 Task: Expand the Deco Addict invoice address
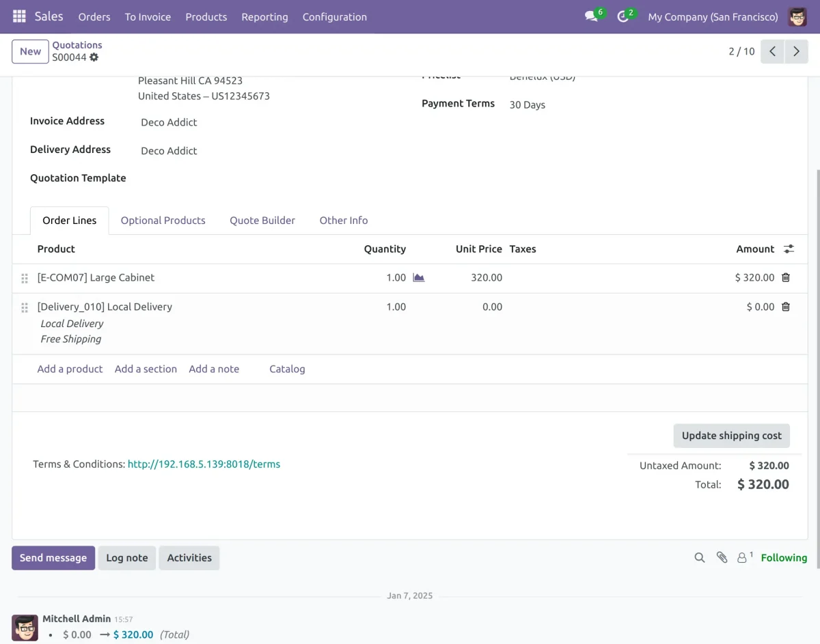(x=169, y=122)
